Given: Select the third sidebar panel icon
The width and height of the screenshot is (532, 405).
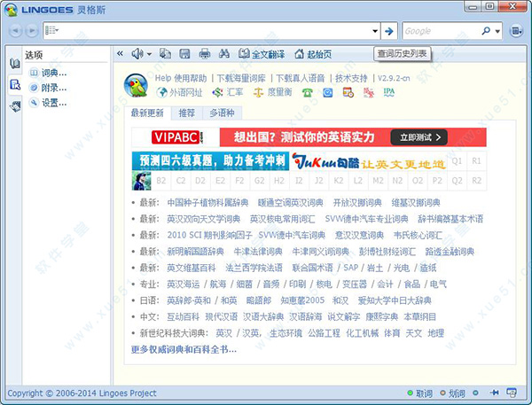Looking at the screenshot, I should point(15,106).
